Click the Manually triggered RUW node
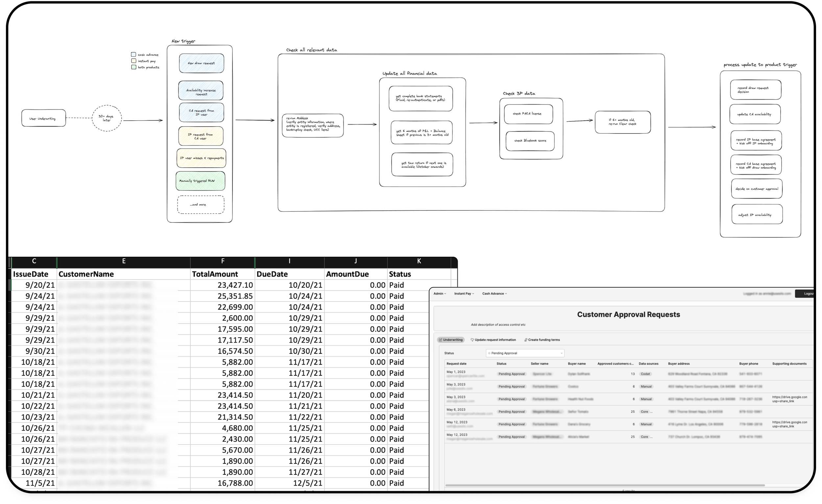 click(200, 181)
